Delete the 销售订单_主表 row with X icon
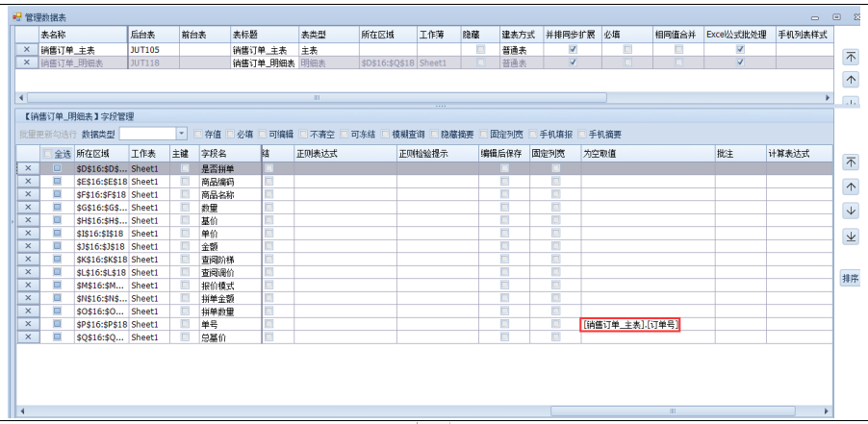Viewport: 868px width, 424px height. [x=26, y=49]
